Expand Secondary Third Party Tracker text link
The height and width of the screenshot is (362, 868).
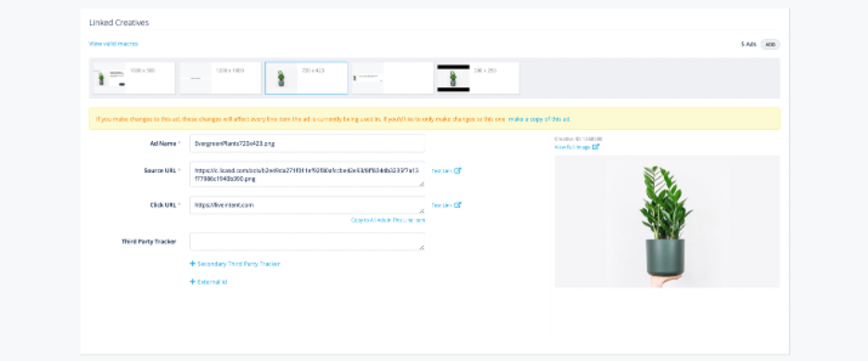(238, 264)
